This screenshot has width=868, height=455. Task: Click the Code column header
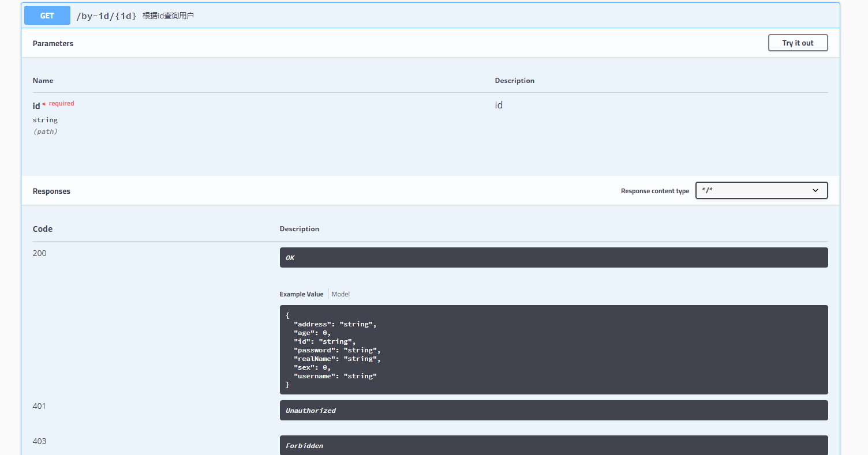pyautogui.click(x=43, y=229)
